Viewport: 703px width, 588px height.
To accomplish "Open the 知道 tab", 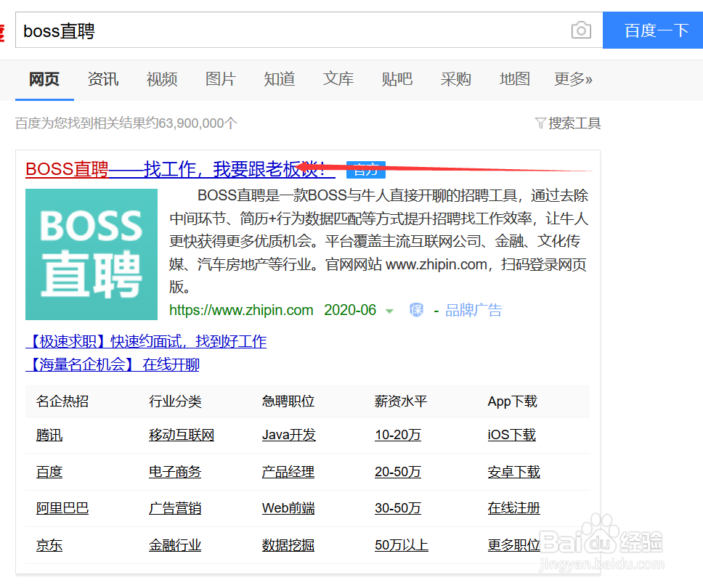I will point(280,79).
